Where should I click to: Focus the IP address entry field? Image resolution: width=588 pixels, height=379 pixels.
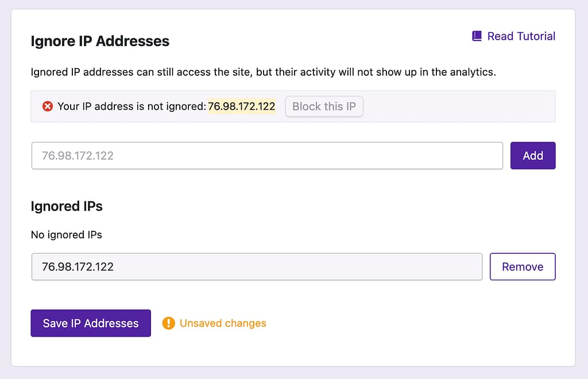267,156
